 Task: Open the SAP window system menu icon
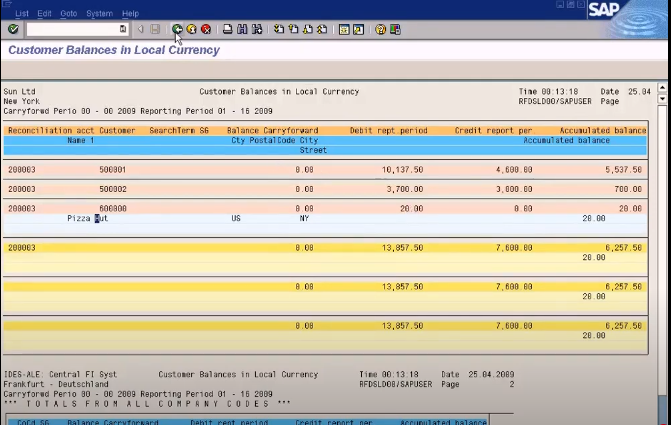pos(6,4)
